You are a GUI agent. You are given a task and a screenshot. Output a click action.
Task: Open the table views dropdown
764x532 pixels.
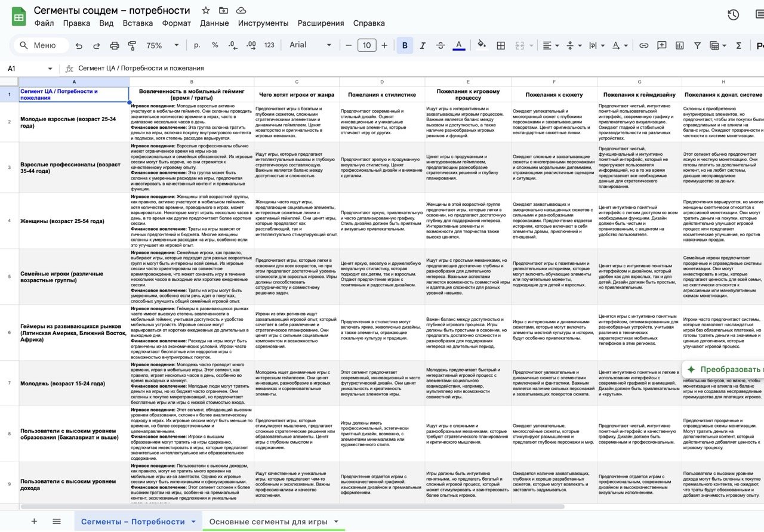click(717, 45)
